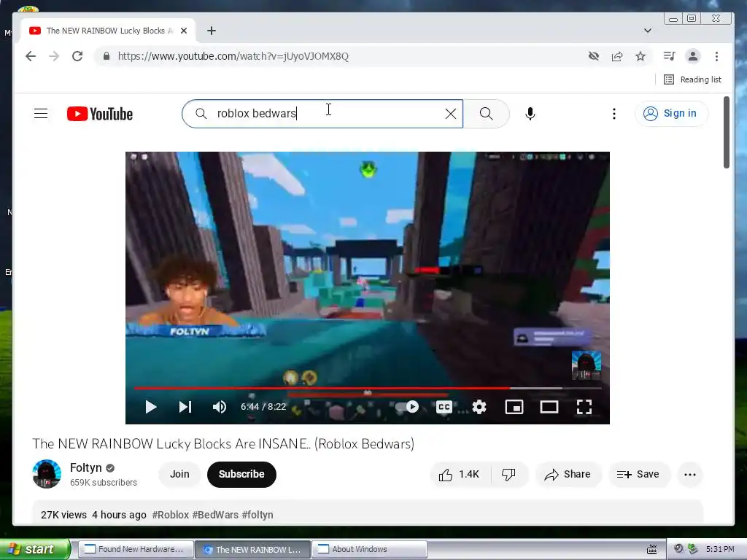Image resolution: width=747 pixels, height=560 pixels.
Task: Open the browser profile avatar
Action: click(693, 56)
